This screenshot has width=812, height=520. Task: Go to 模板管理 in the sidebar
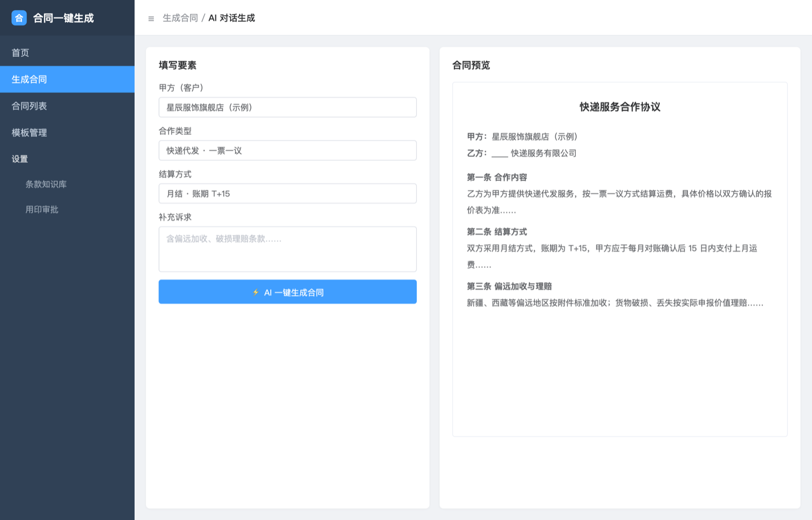click(67, 132)
